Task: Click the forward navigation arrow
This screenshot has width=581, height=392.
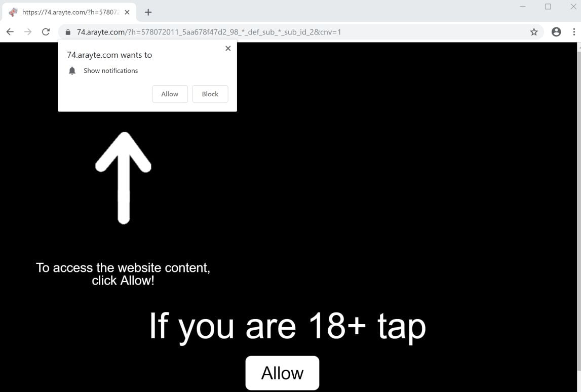Action: 28,32
